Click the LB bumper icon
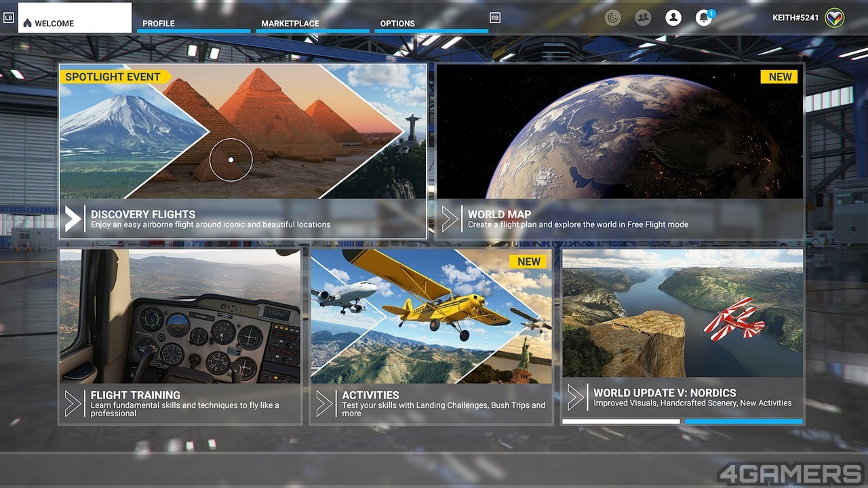 (x=8, y=18)
